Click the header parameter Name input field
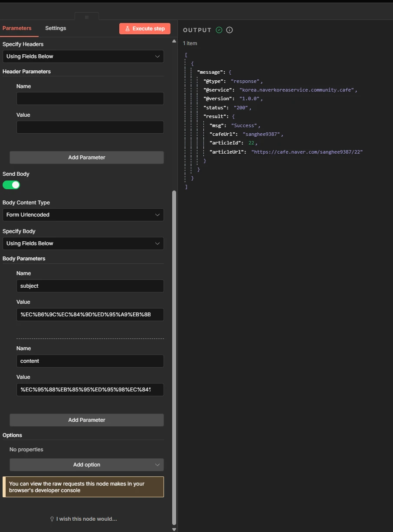This screenshot has height=532, width=393. tap(90, 99)
